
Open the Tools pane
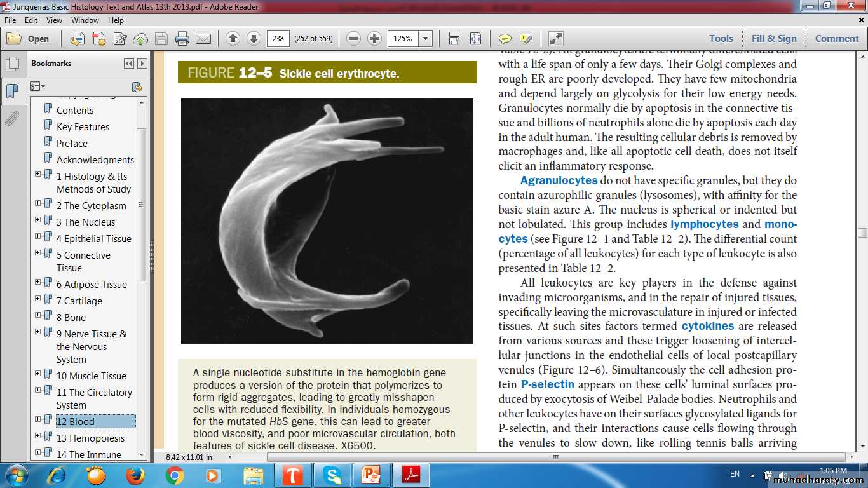[721, 39]
